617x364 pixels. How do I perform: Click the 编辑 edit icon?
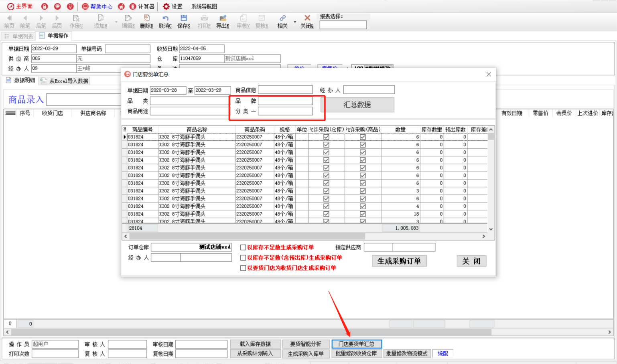[x=128, y=18]
